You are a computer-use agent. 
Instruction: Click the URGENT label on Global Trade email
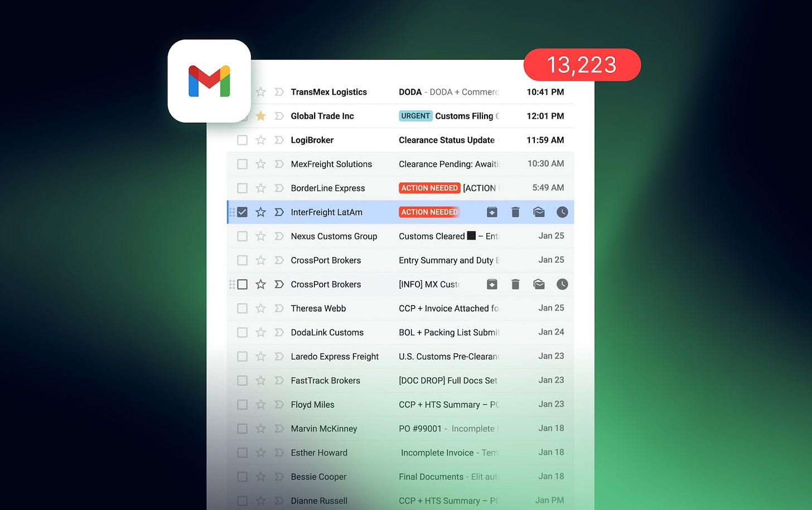(x=415, y=116)
